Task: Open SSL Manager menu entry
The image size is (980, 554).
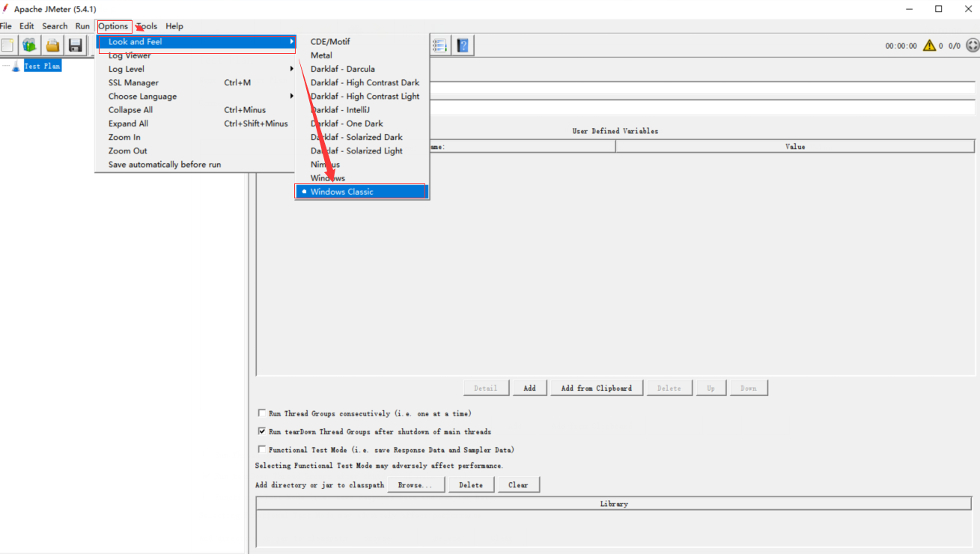Action: tap(195, 82)
